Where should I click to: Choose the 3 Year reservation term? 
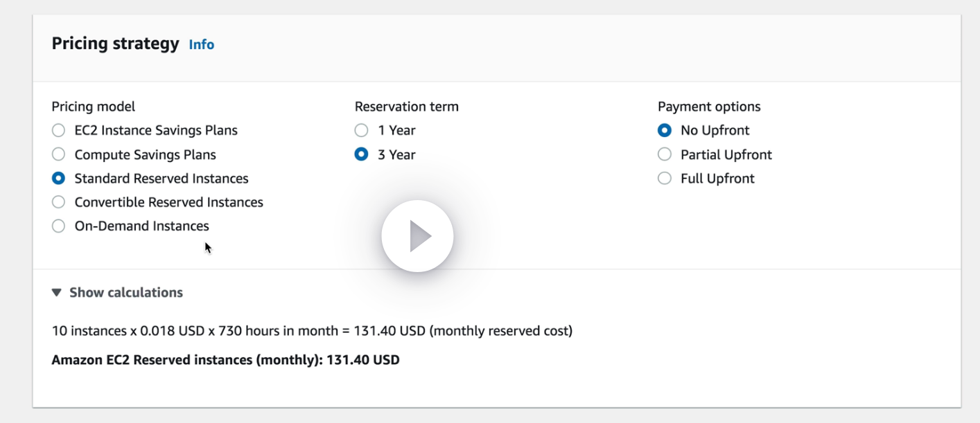[x=361, y=154]
